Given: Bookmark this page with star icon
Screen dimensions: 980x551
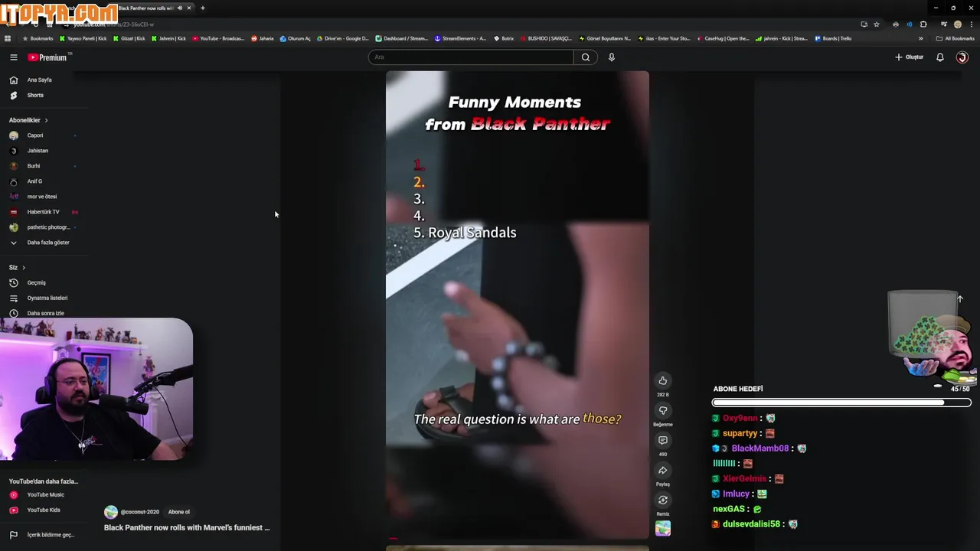Looking at the screenshot, I should pos(877,24).
